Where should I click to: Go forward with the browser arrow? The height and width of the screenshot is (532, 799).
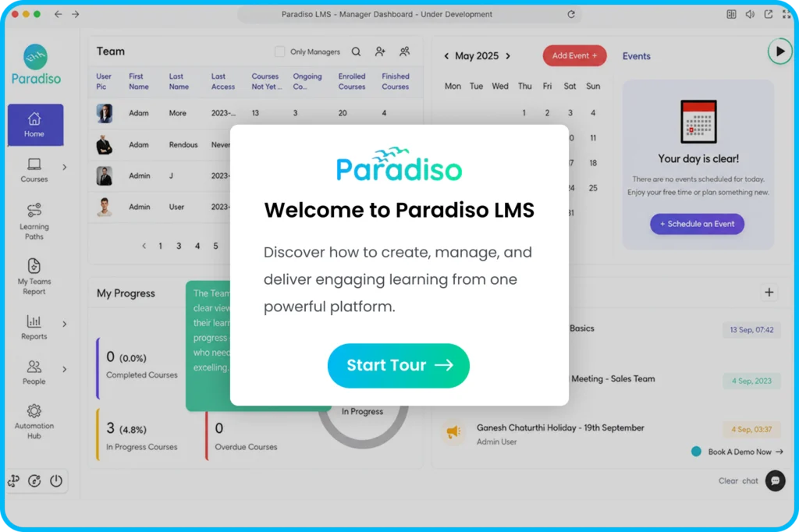coord(76,14)
